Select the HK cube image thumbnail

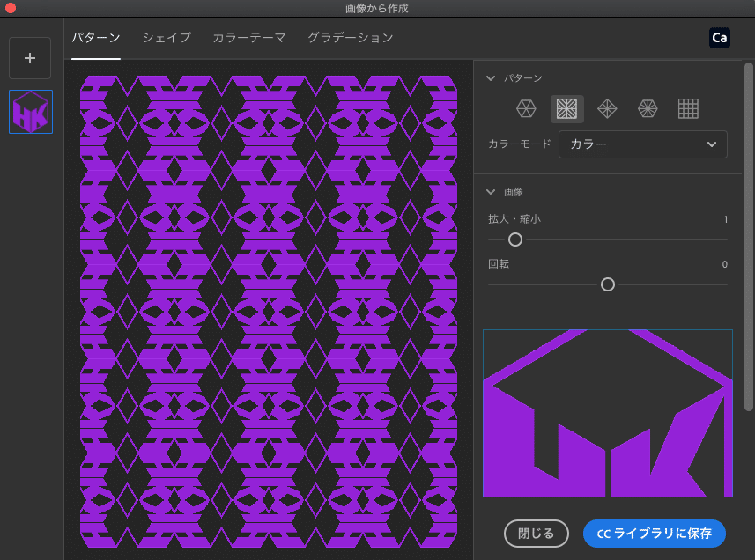point(31,112)
